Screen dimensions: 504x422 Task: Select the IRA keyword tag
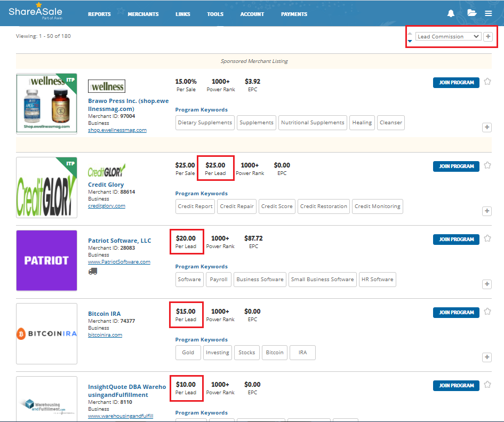pos(302,352)
